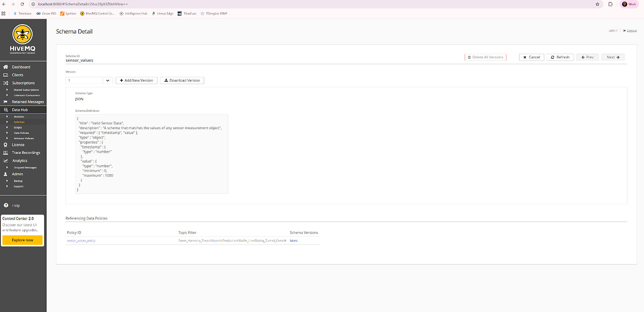Image resolution: width=644 pixels, height=312 pixels.
Task: Open the FlowFuse bookmark
Action: click(187, 14)
